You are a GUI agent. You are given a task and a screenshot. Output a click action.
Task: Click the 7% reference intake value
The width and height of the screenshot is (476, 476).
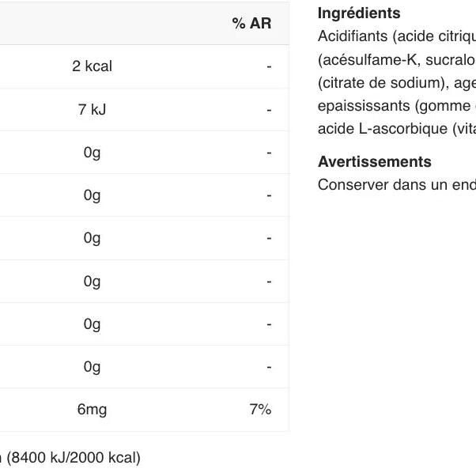(x=260, y=410)
